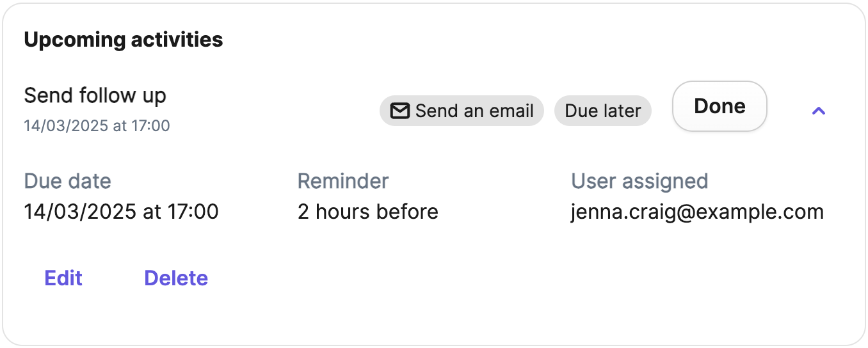Click the 2 hours before reminder value

368,212
